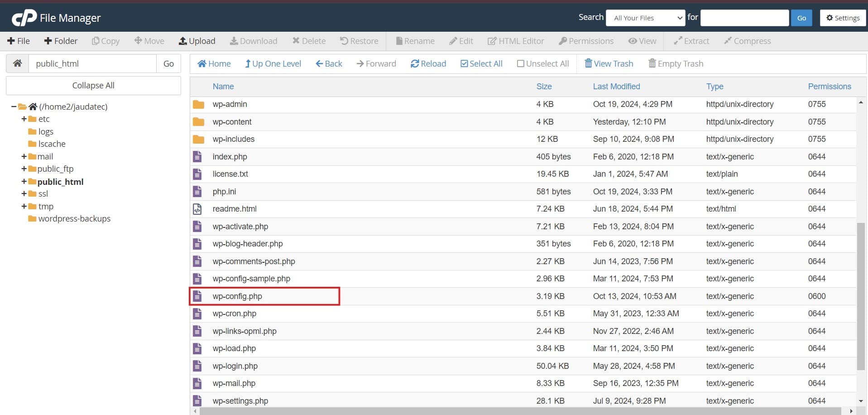Screen dimensions: 868x415
Task: Select the php.ini file name
Action: click(224, 192)
